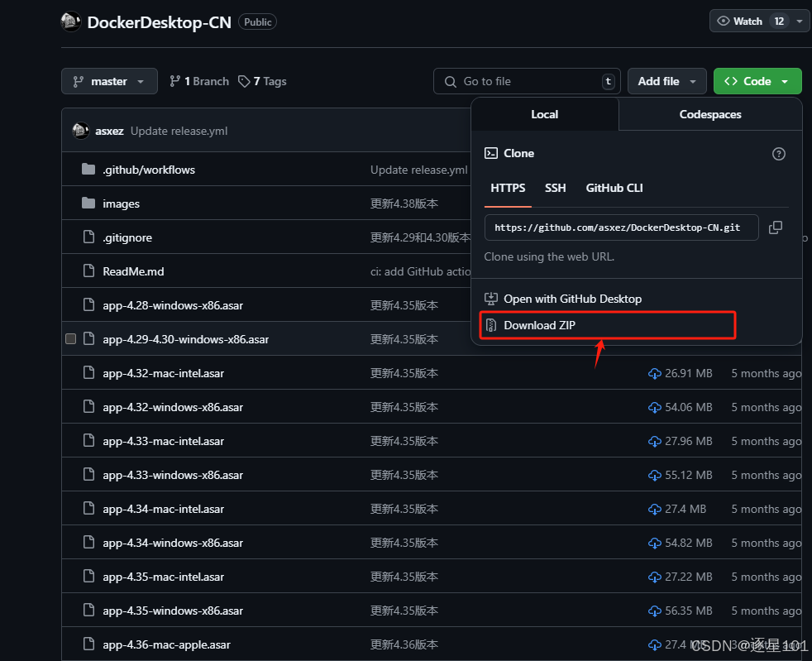Open app-4.36-mac-apple.asar file
This screenshot has height=661, width=812.
[166, 645]
